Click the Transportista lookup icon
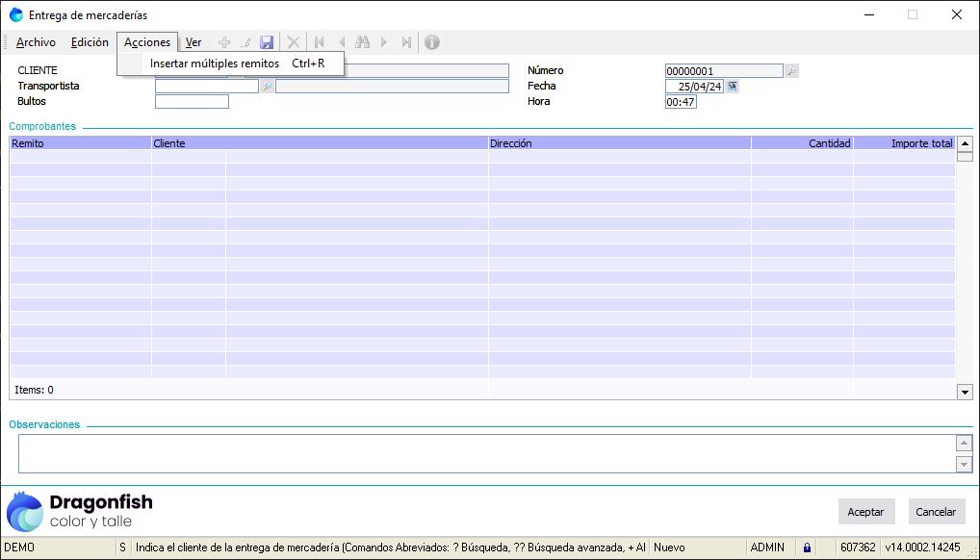 coord(267,87)
